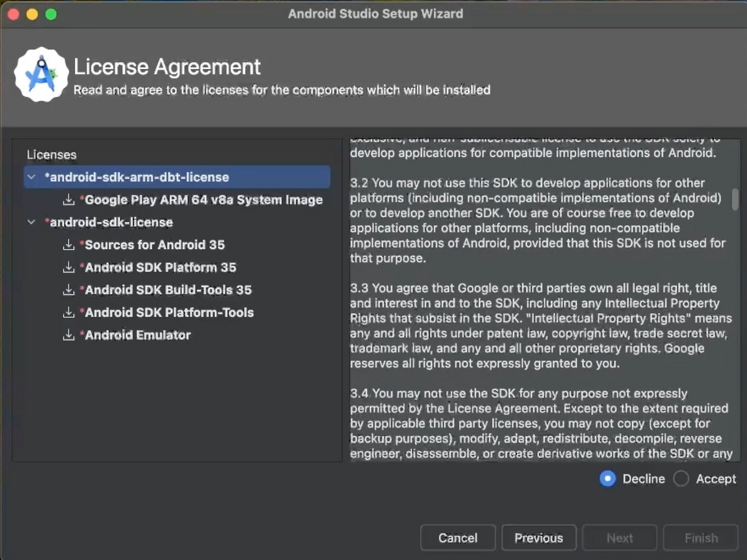Minimize the wizard with the yellow button
This screenshot has height=560, width=747.
point(32,14)
